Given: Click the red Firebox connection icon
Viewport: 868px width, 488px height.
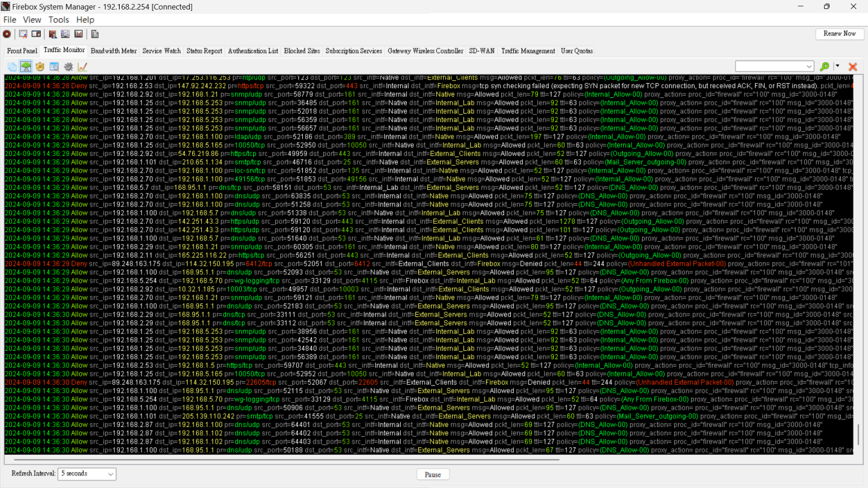Looking at the screenshot, I should [6, 34].
